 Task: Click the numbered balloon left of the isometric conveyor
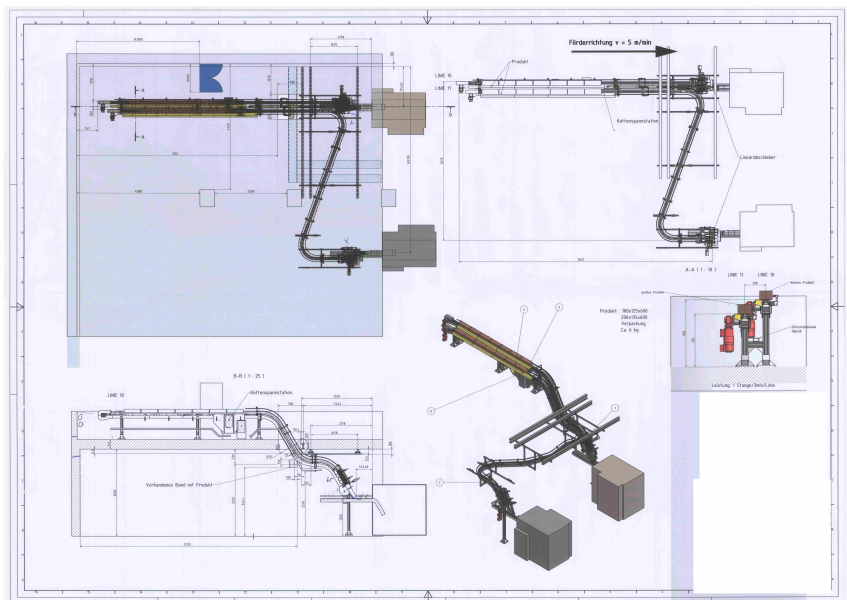[432, 410]
